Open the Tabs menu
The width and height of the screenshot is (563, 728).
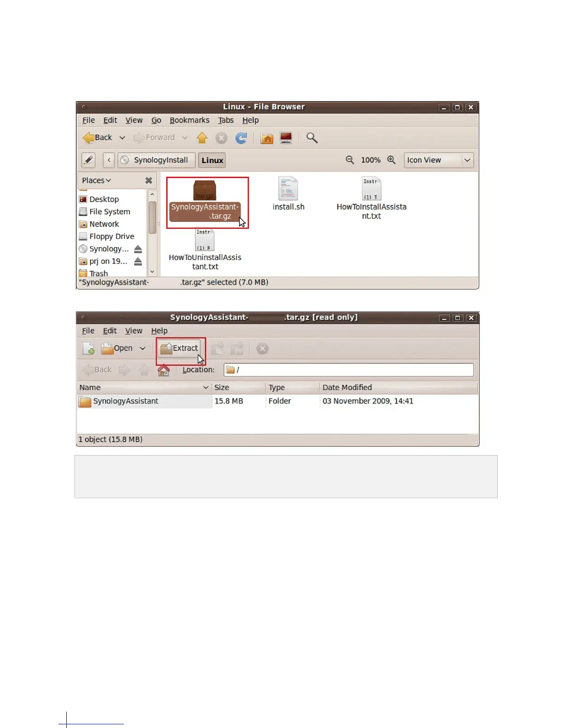coord(226,120)
